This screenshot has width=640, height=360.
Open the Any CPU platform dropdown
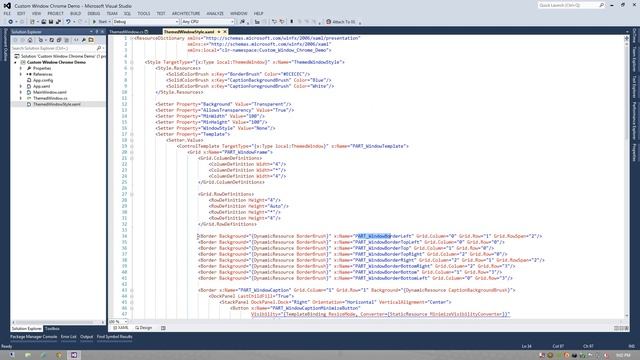click(232, 22)
